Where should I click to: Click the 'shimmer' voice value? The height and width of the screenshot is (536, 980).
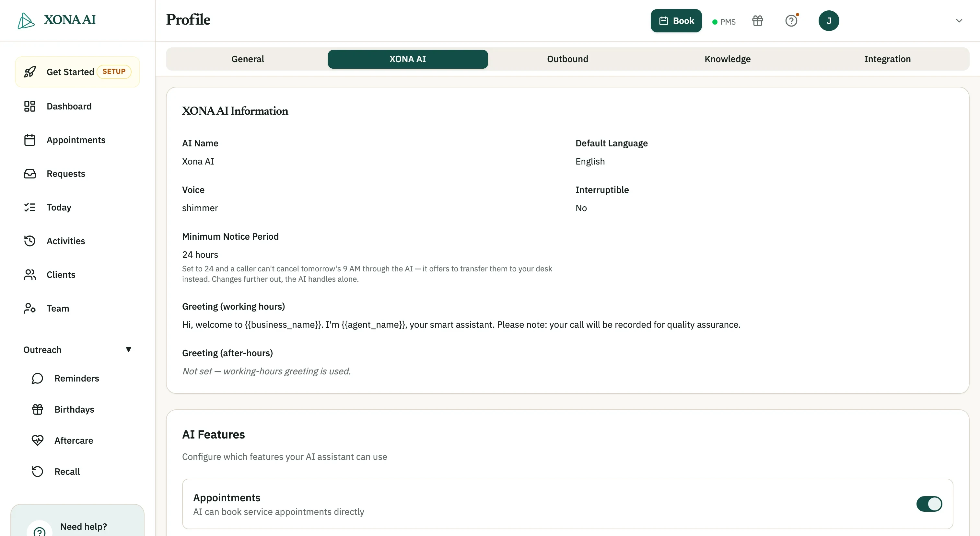pos(200,208)
